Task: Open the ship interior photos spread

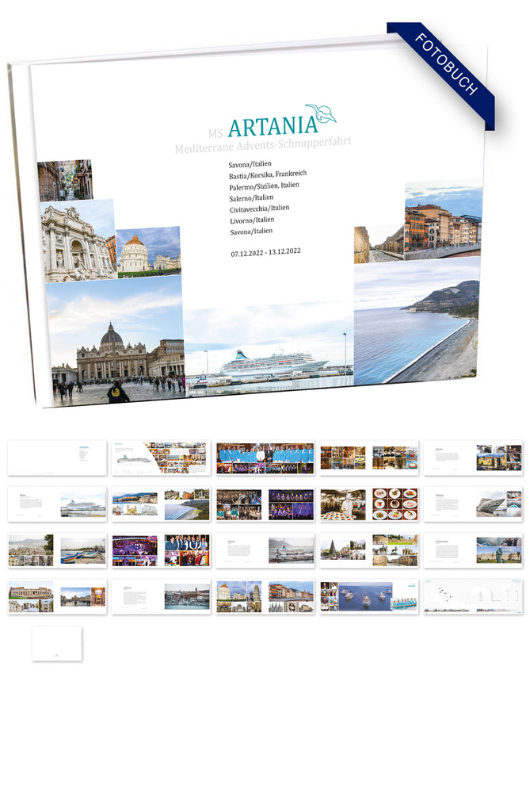Action: pos(369,458)
